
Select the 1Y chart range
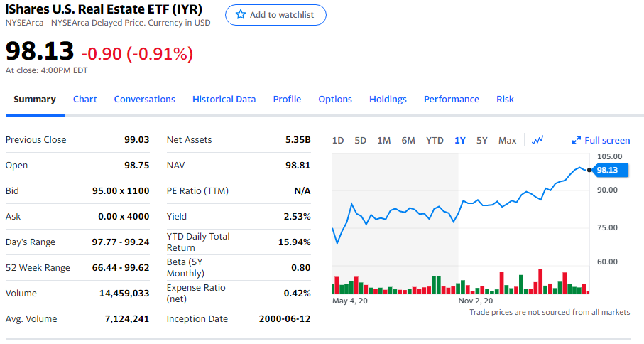click(460, 141)
